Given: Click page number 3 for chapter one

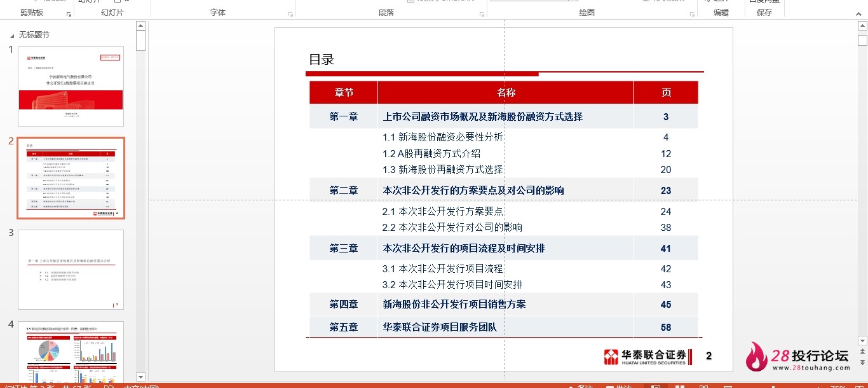Looking at the screenshot, I should pos(666,117).
